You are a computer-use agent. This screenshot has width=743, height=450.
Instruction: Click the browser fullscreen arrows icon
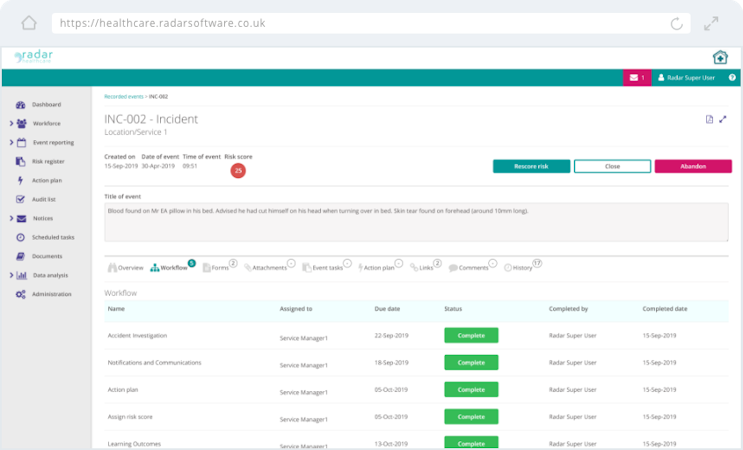[x=711, y=23]
